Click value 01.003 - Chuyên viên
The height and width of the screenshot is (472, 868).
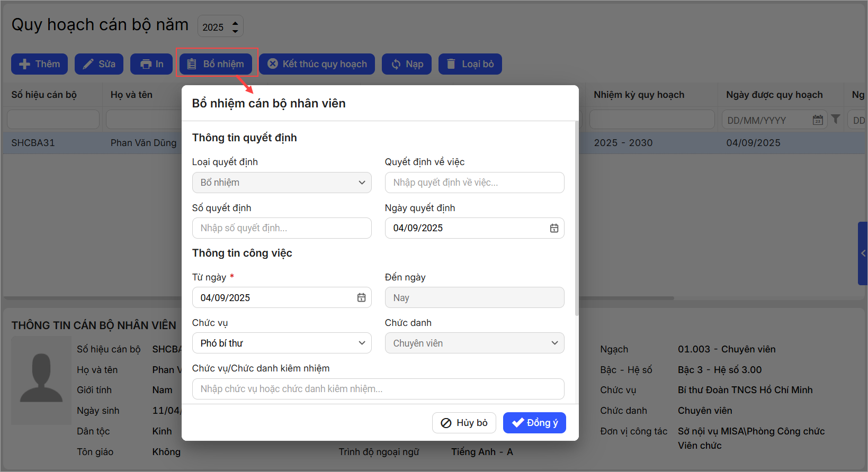click(x=727, y=349)
